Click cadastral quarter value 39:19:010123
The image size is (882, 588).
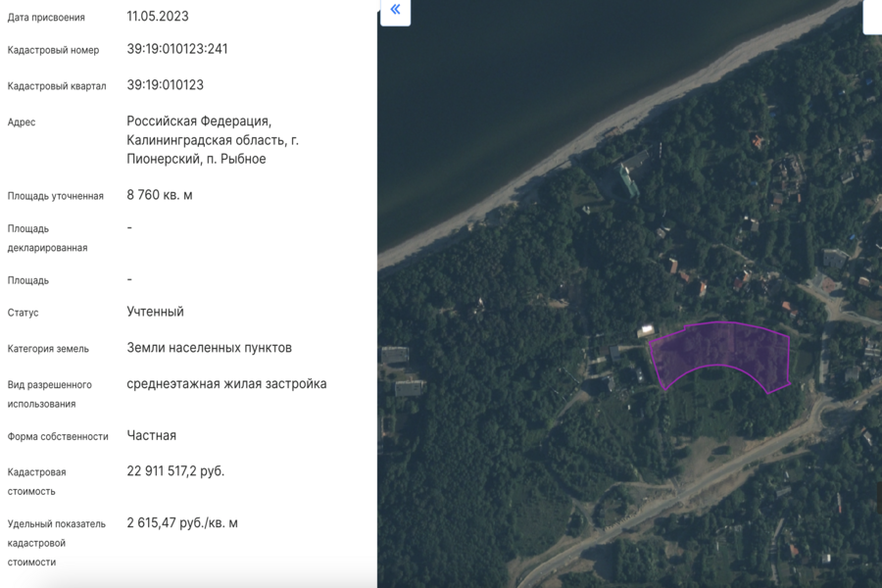(166, 85)
